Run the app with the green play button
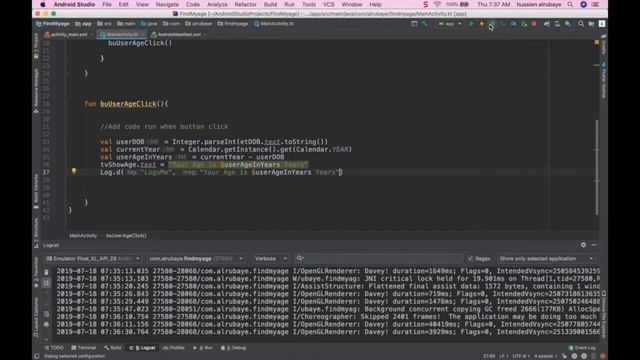The height and width of the screenshot is (360, 640). point(471,24)
